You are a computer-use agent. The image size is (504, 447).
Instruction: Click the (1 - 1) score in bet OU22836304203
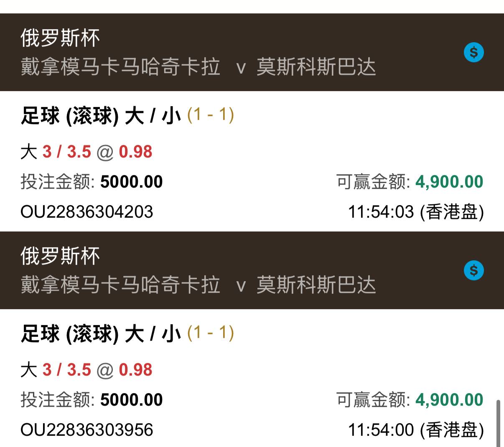210,114
